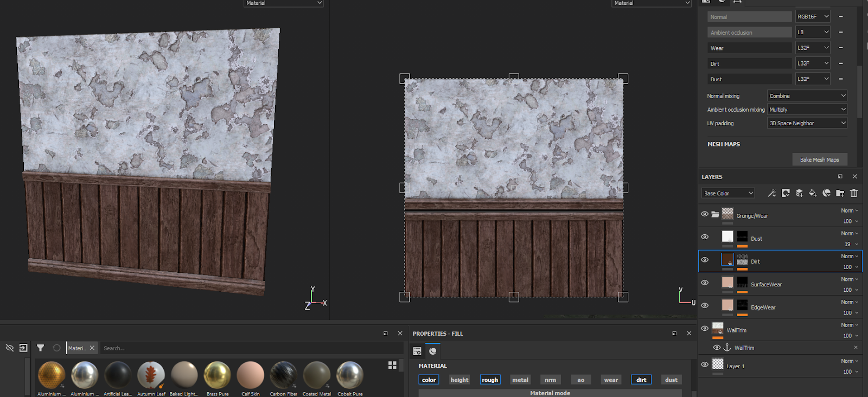The height and width of the screenshot is (397, 868).
Task: Open the Normal channel RGB16F format dropdown
Action: click(813, 17)
